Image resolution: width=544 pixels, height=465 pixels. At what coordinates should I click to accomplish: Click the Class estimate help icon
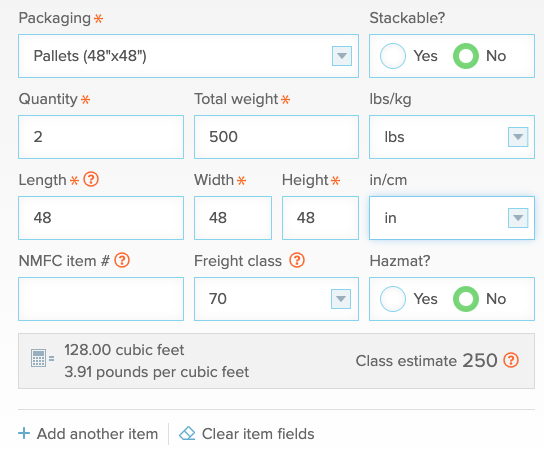click(x=511, y=360)
